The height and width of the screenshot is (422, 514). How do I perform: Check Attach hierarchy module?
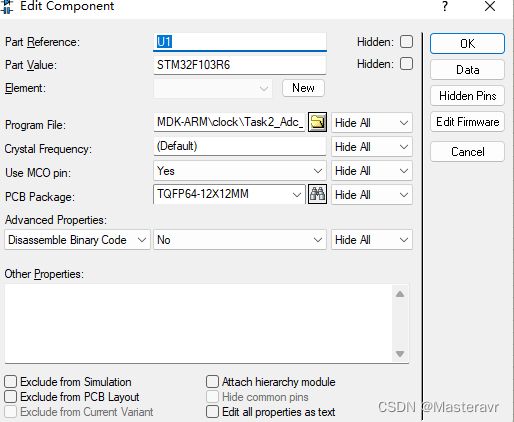pyautogui.click(x=212, y=381)
